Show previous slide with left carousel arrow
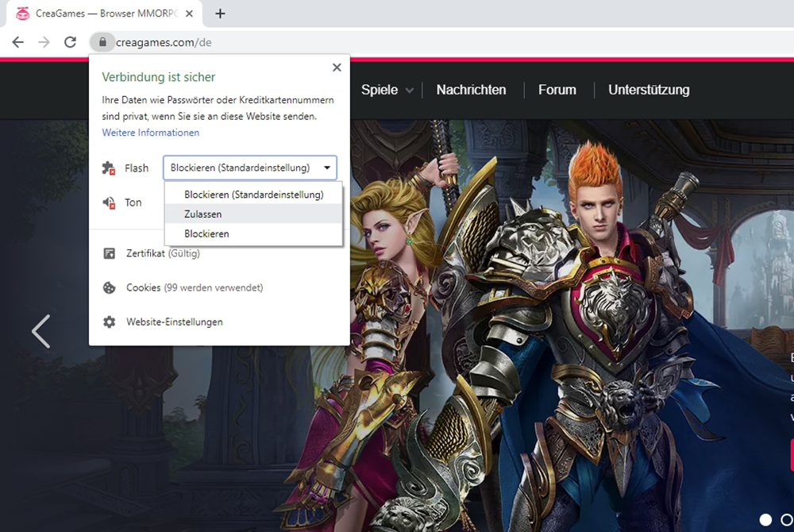 tap(40, 331)
